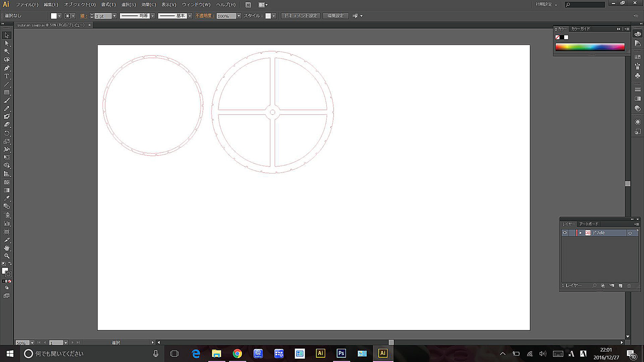The image size is (644, 362).
Task: Select the Pencil tool
Action: 6,109
